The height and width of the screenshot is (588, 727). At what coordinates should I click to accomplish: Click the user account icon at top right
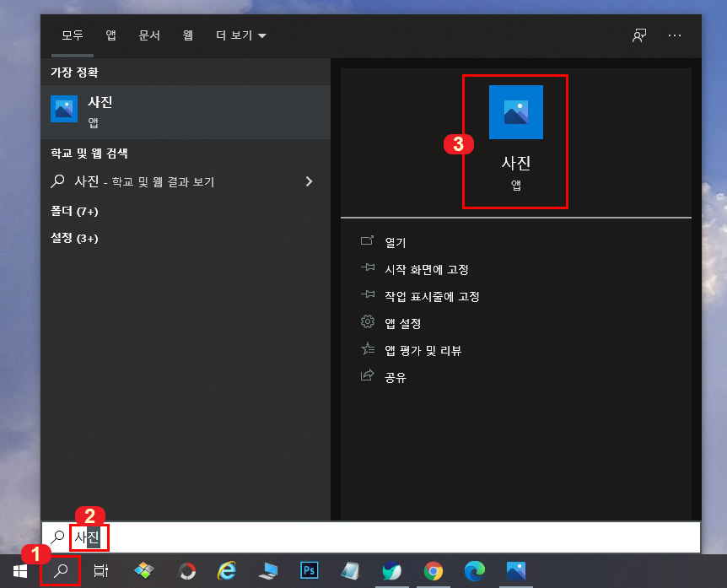639,35
